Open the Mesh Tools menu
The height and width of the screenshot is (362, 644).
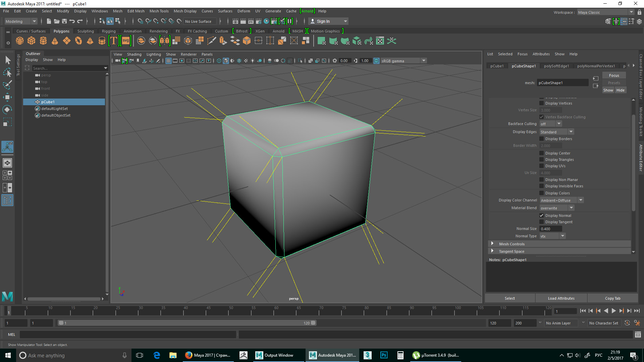click(159, 11)
